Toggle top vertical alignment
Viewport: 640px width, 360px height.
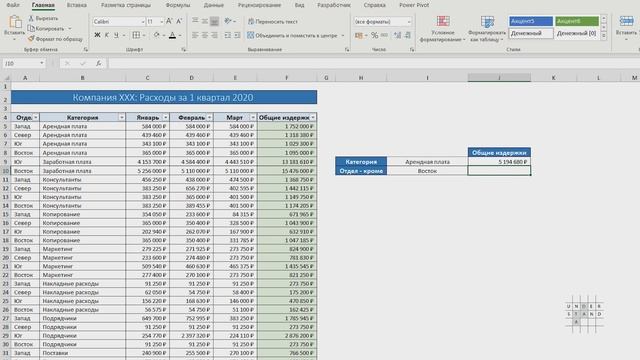195,21
